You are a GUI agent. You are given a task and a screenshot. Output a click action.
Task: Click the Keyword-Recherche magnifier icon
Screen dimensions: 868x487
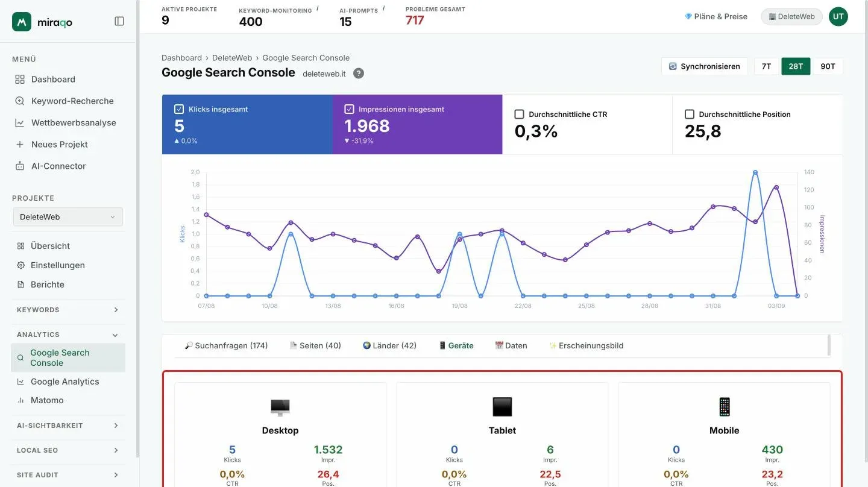pyautogui.click(x=20, y=101)
